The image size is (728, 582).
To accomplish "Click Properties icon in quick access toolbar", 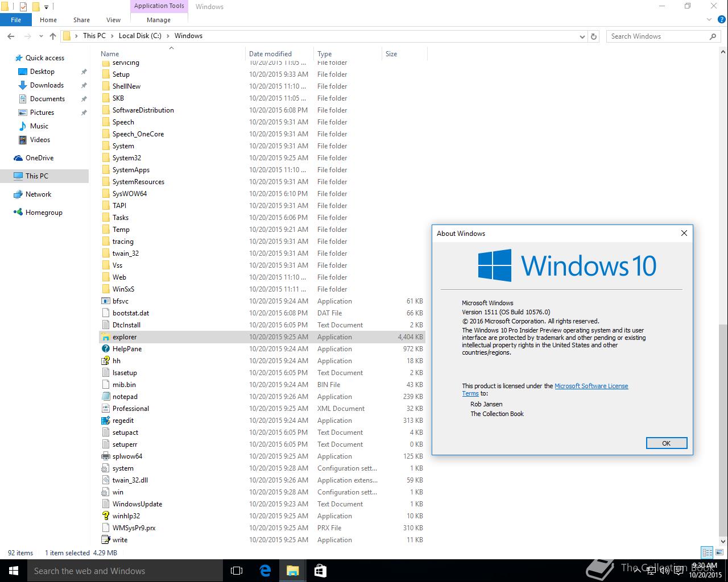I will [x=23, y=7].
